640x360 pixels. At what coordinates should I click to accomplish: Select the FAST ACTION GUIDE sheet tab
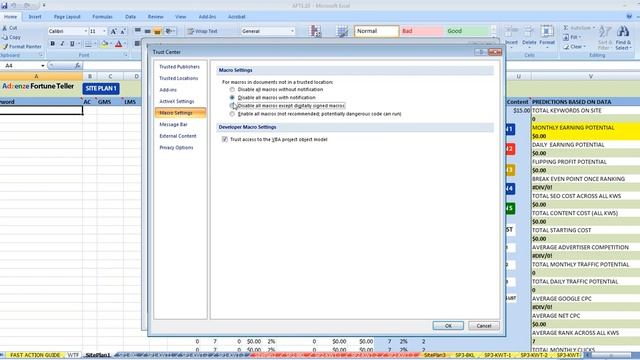pyautogui.click(x=35, y=355)
